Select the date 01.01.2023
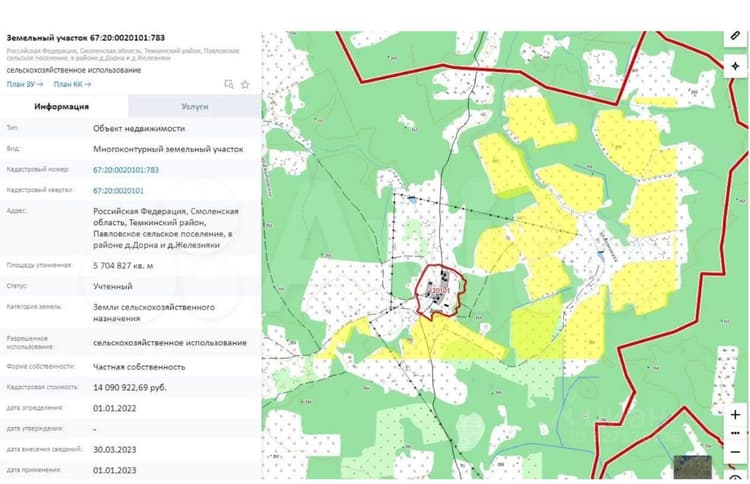The width and height of the screenshot is (750, 484). pos(114,470)
